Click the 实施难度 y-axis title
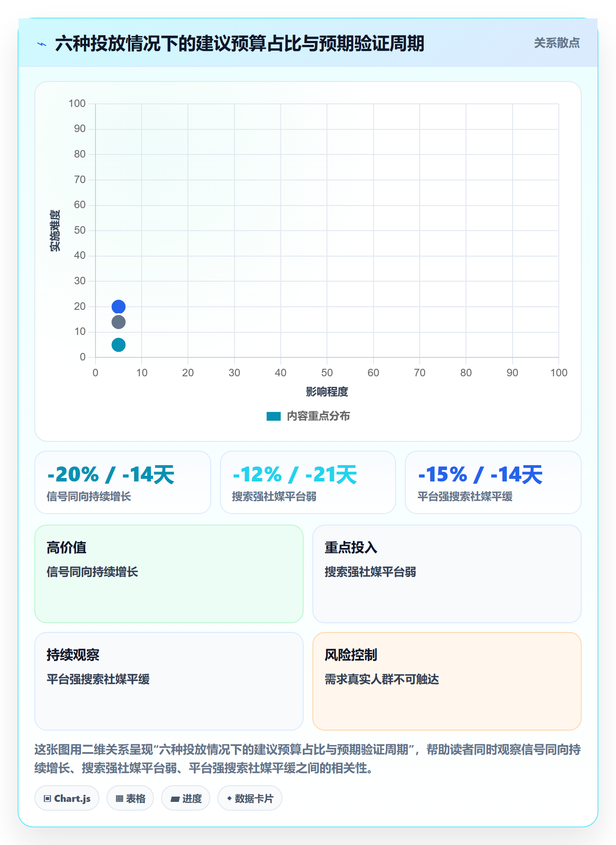This screenshot has height=845, width=616. (x=55, y=231)
